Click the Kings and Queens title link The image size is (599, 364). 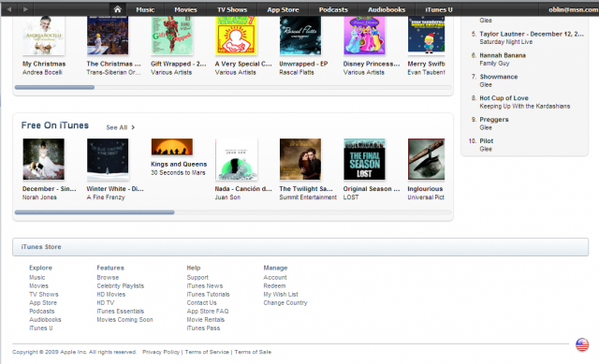click(x=179, y=164)
